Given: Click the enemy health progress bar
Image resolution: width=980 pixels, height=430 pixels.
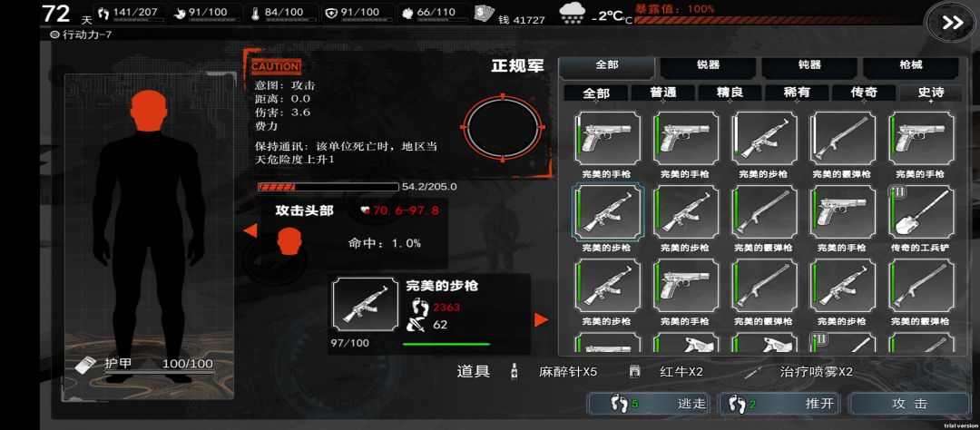Looking at the screenshot, I should 328,187.
